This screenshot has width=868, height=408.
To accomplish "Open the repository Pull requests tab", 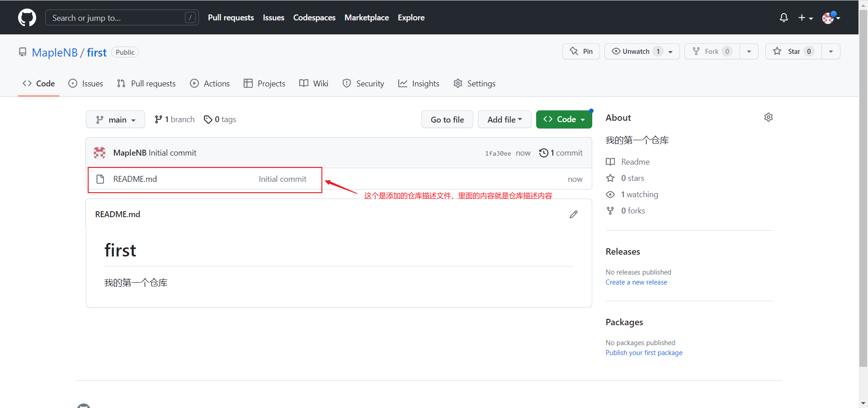I will tap(146, 84).
